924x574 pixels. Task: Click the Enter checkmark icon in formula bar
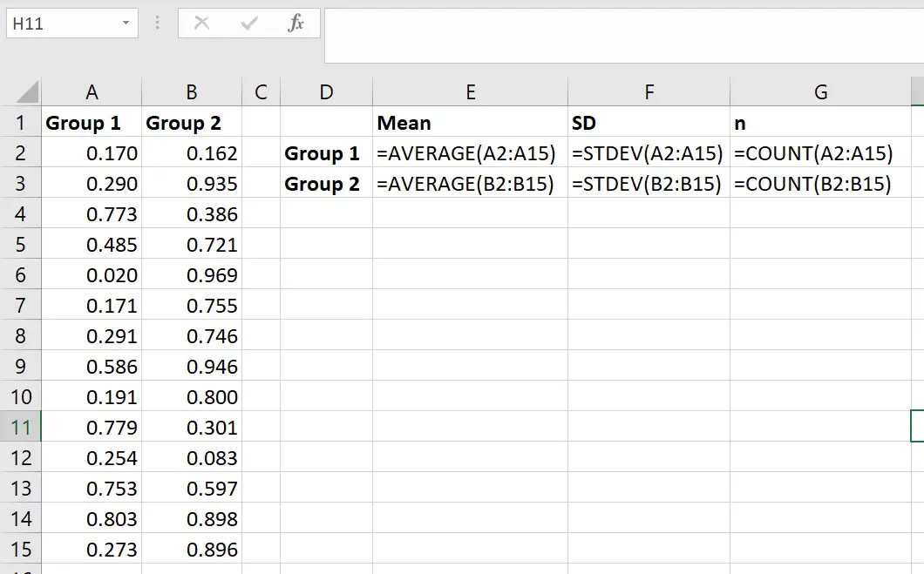tap(249, 24)
